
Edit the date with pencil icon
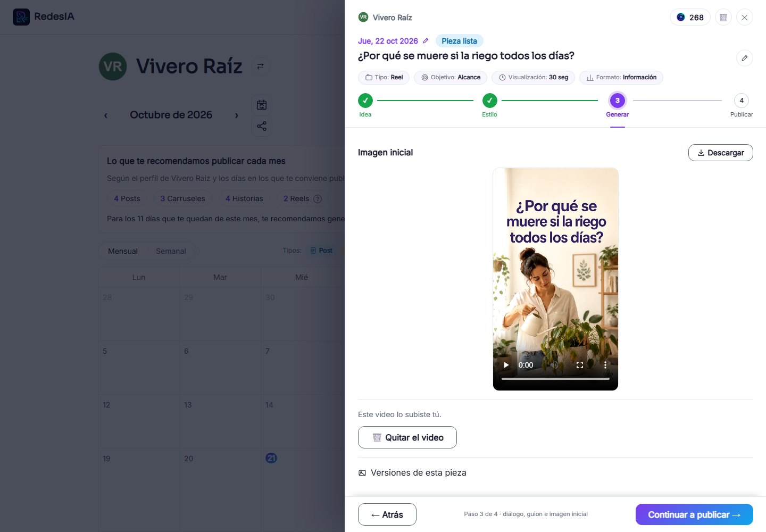426,41
